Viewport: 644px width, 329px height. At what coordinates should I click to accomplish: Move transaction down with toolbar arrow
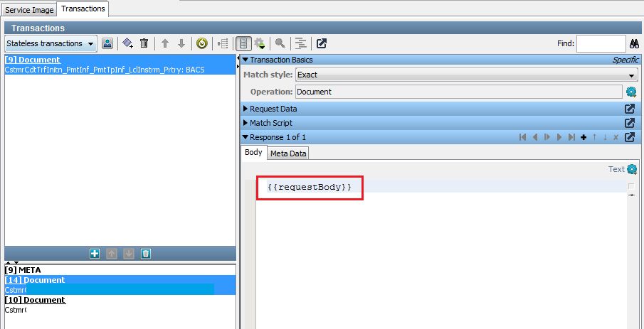point(181,43)
